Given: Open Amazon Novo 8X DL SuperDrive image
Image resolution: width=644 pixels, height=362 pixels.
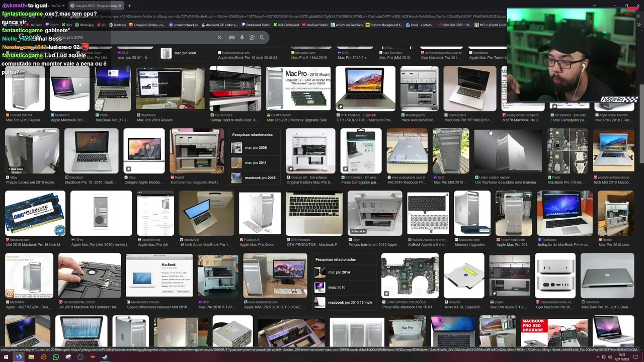Looking at the screenshot, I should click(464, 276).
